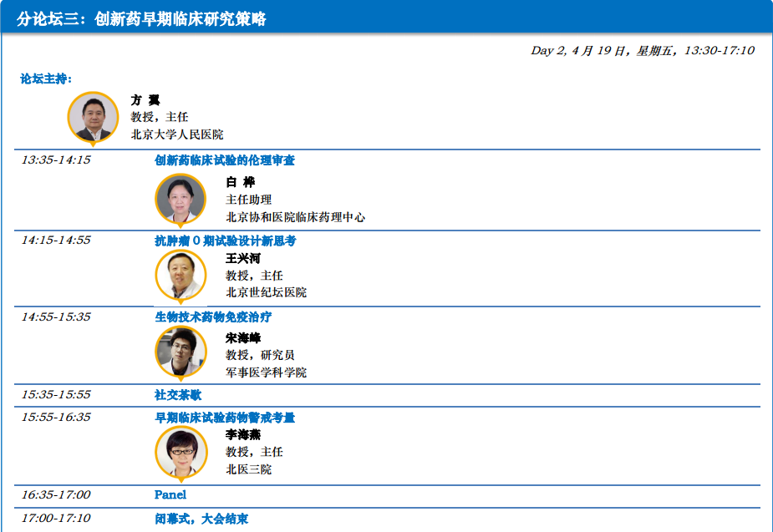Open the session title 生物技术药物免疫治疗
This screenshot has width=773, height=532.
tap(213, 317)
